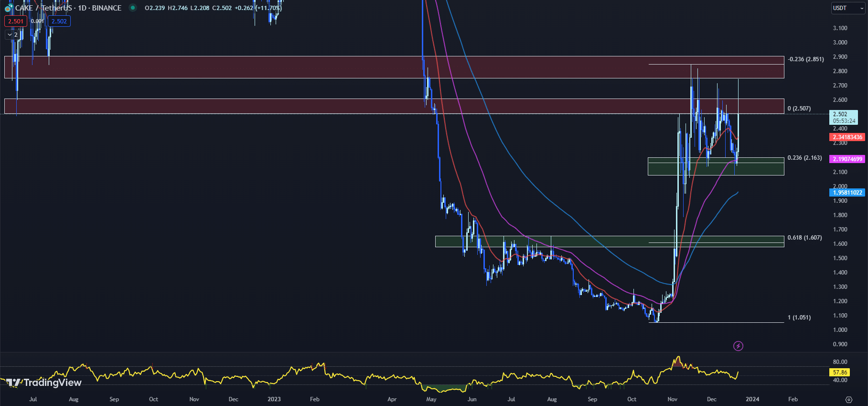Click the 40.00 RSI axis label
The image size is (868, 406).
coord(840,380)
